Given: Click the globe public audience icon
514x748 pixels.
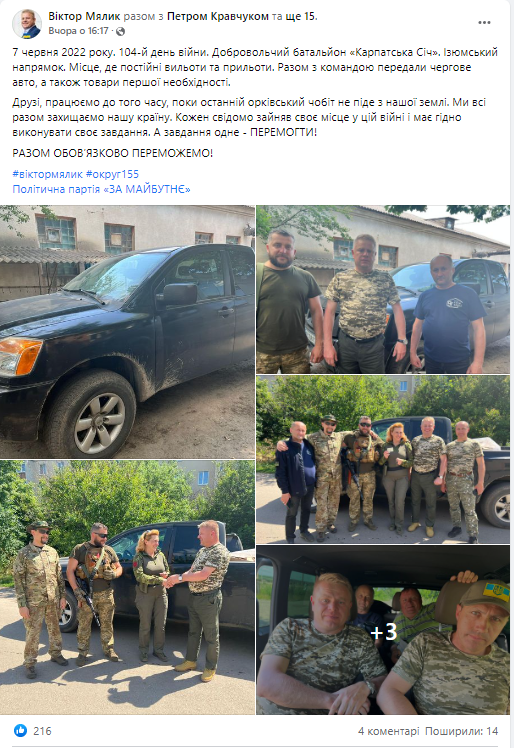Looking at the screenshot, I should tap(120, 31).
